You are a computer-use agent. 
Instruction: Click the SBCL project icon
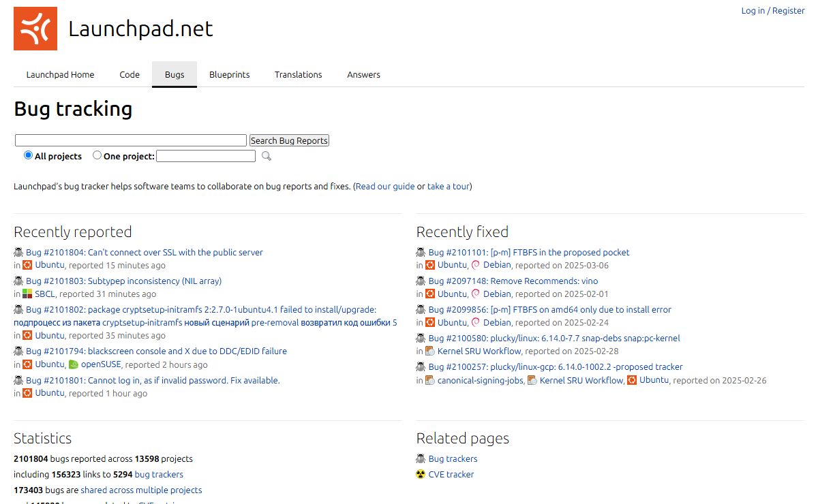(x=27, y=294)
